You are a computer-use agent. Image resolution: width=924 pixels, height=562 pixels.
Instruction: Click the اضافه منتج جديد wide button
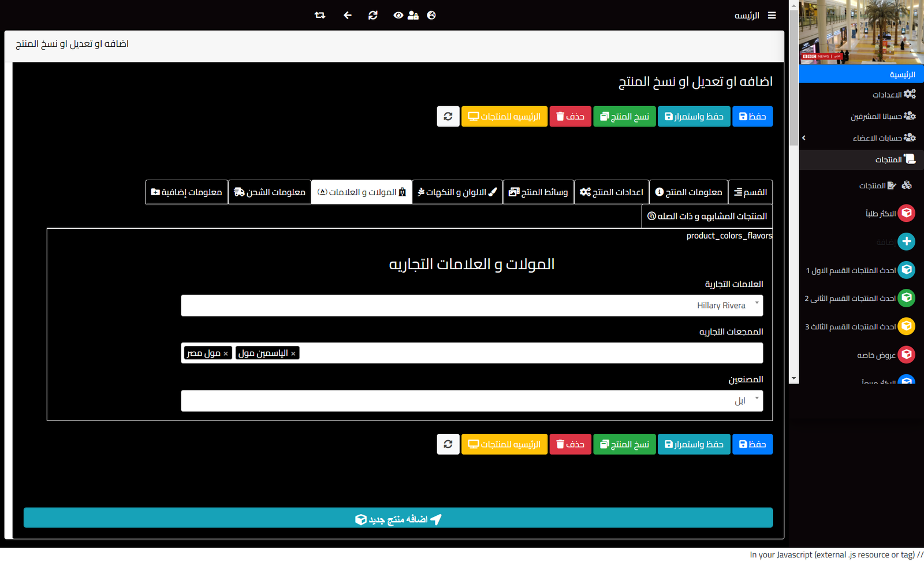point(398,518)
